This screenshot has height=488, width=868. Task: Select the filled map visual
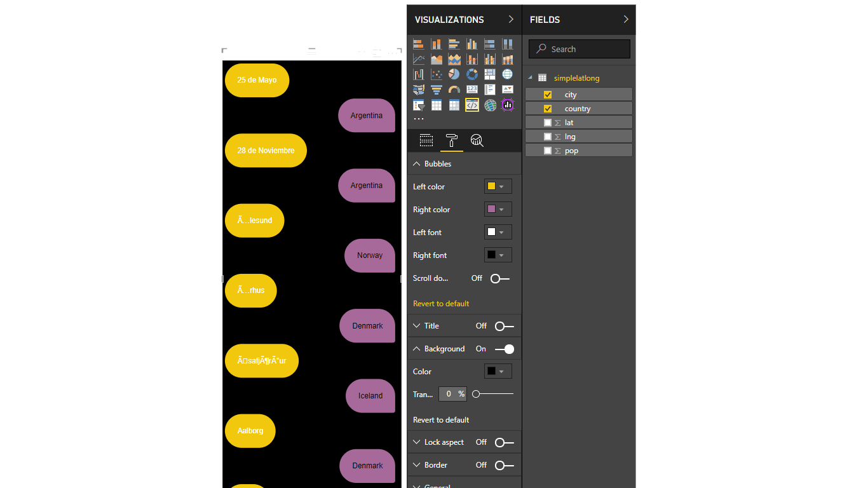point(419,90)
